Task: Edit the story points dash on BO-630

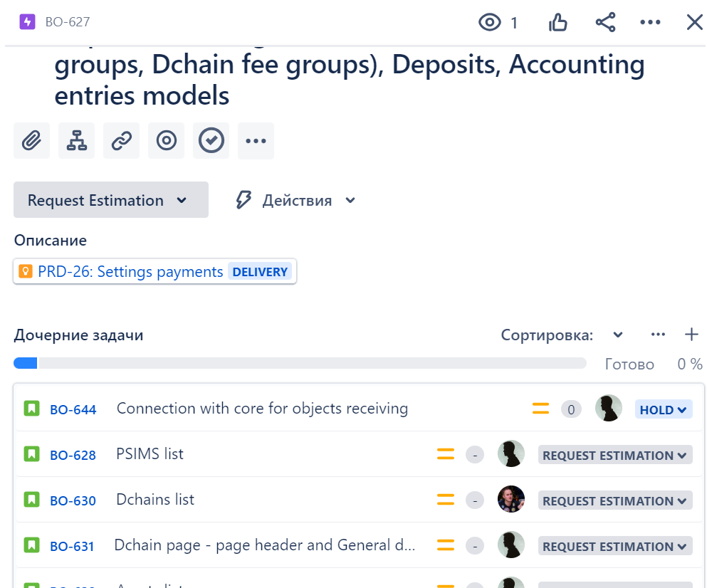Action: [x=475, y=500]
